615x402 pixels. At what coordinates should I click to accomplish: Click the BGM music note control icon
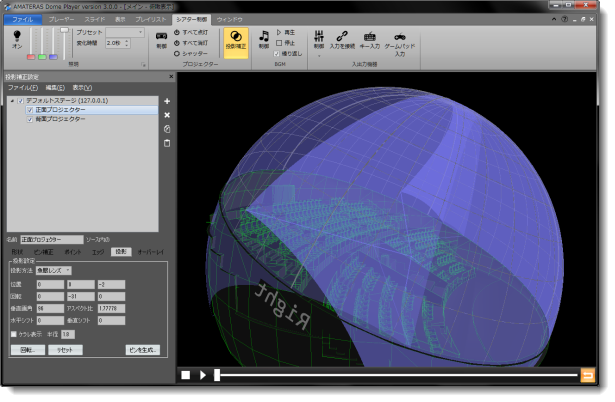[264, 36]
